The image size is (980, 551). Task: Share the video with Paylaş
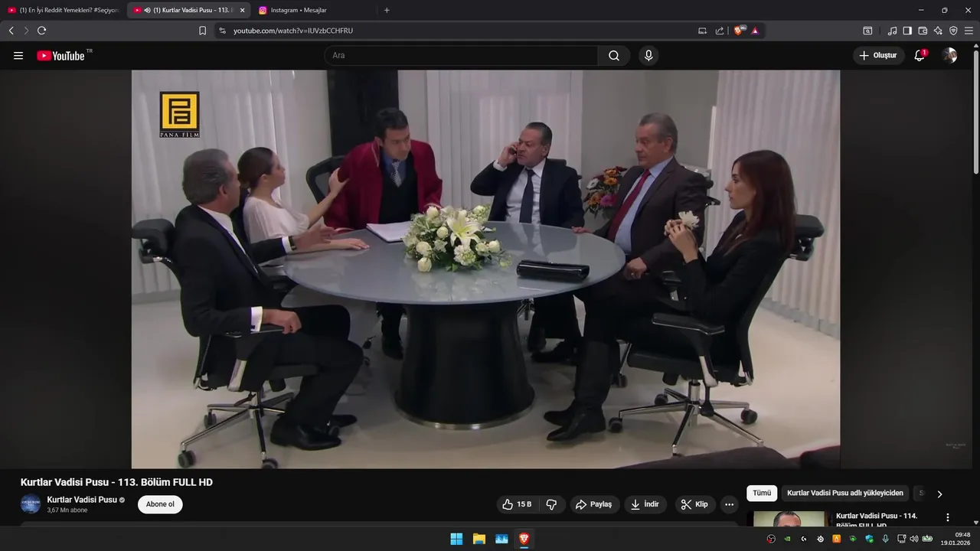coord(594,504)
